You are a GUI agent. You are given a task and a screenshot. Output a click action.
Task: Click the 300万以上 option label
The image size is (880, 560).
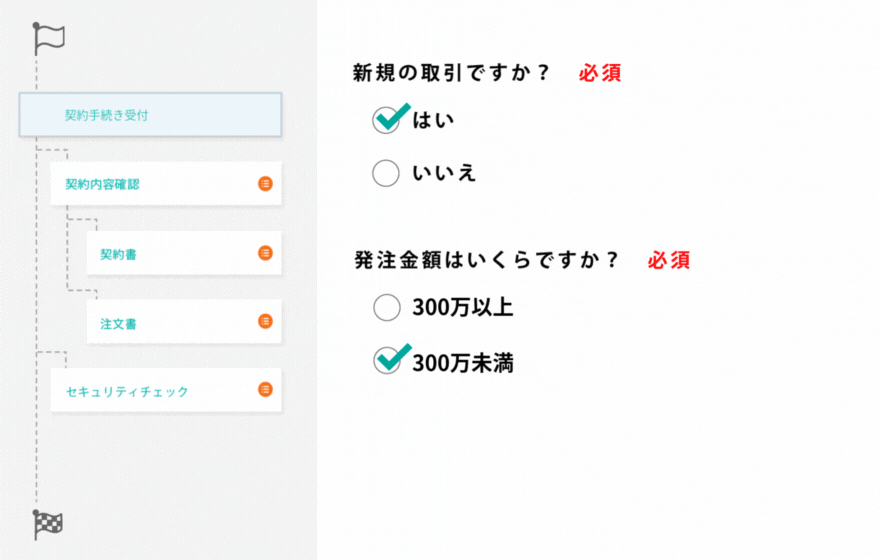tap(462, 307)
